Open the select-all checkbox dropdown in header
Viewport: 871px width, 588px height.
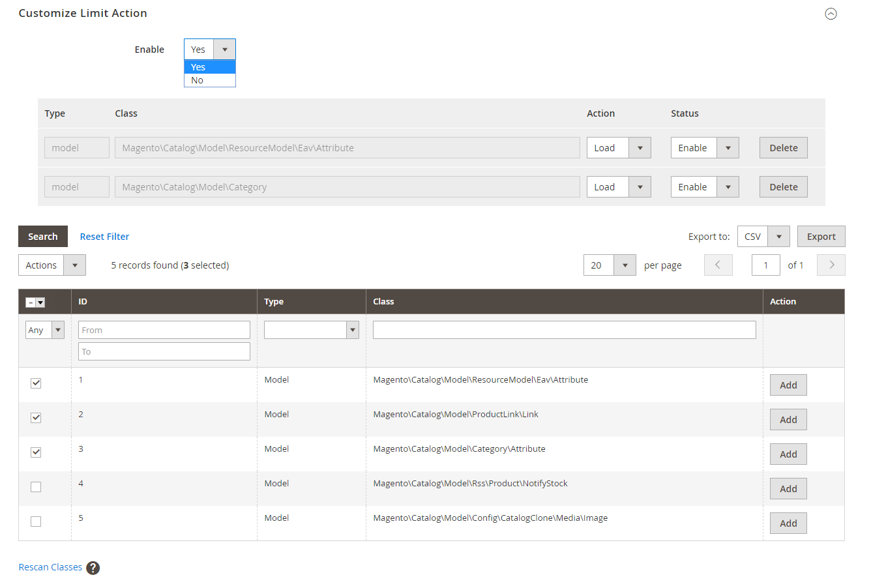(x=40, y=302)
